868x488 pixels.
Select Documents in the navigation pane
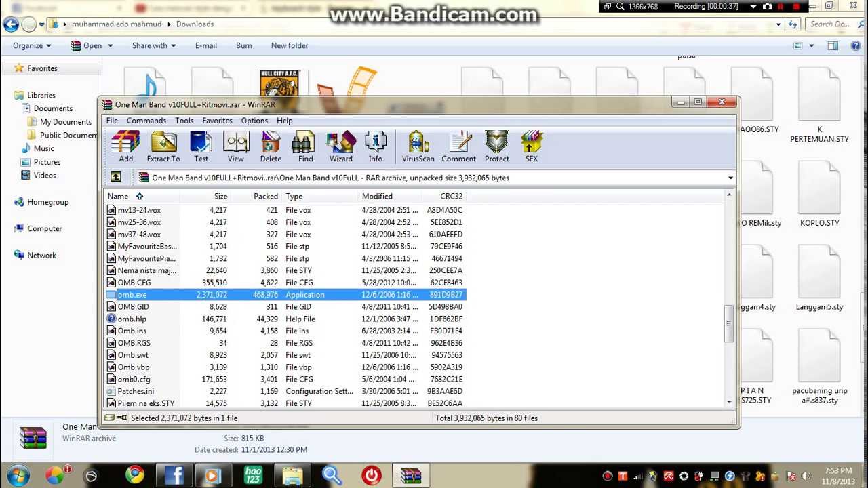click(x=53, y=108)
